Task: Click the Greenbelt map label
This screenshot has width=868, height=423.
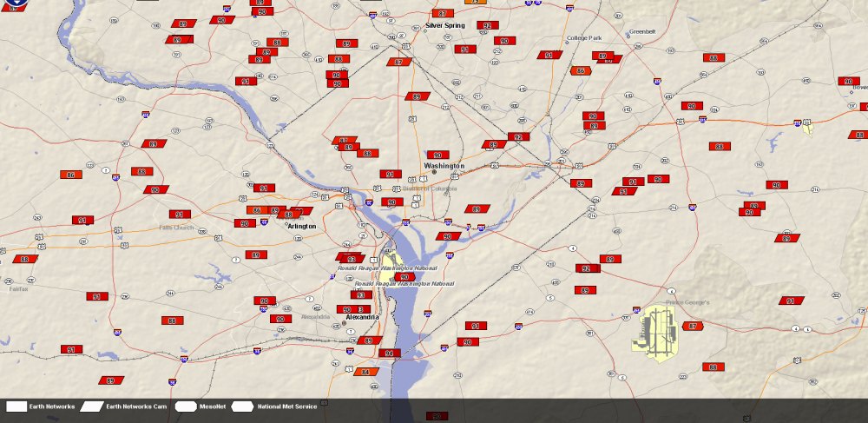Action: coord(642,31)
